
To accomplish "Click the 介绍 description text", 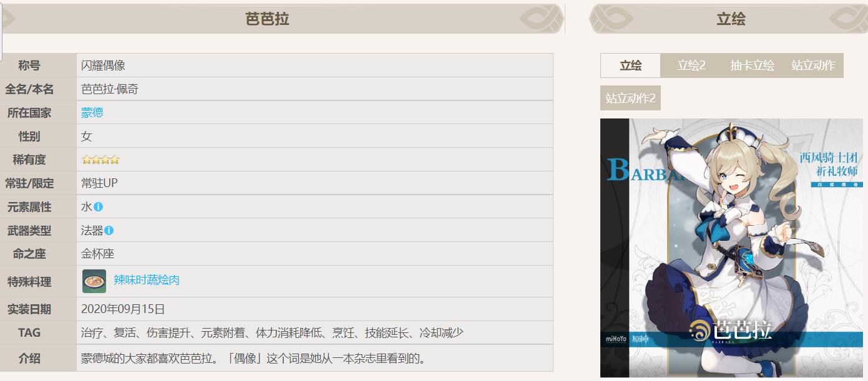I will coord(253,359).
